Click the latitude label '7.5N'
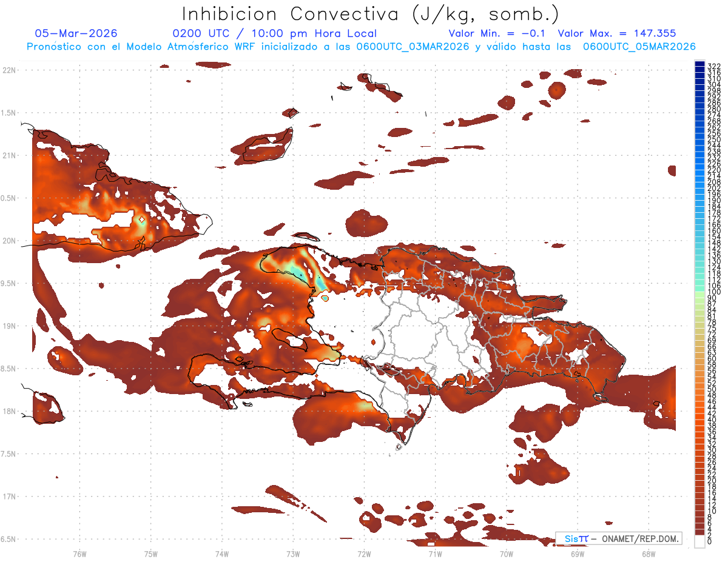Image resolution: width=728 pixels, height=562 pixels. 8,454
